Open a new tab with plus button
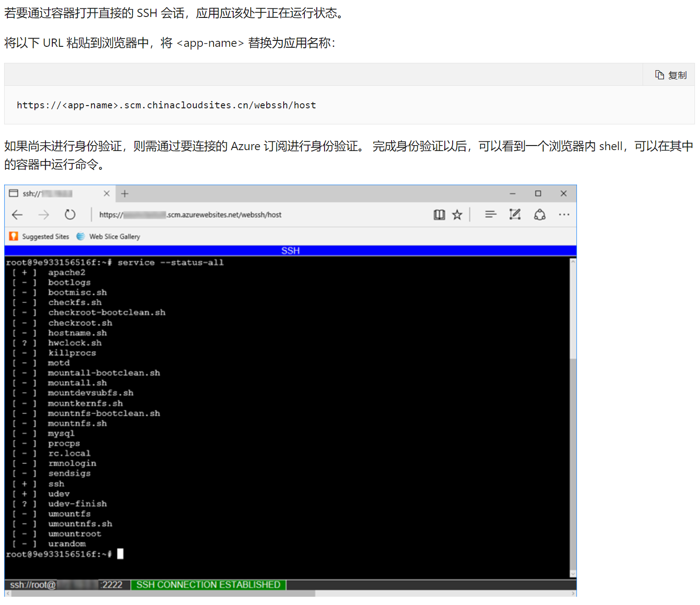This screenshot has width=700, height=605. (124, 194)
